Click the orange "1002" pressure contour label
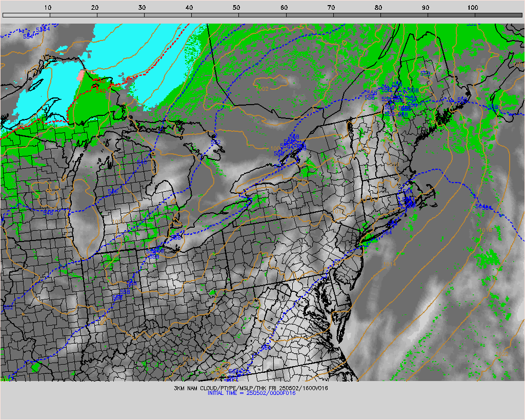Image resolution: width=525 pixels, height=420 pixels. tap(262, 89)
